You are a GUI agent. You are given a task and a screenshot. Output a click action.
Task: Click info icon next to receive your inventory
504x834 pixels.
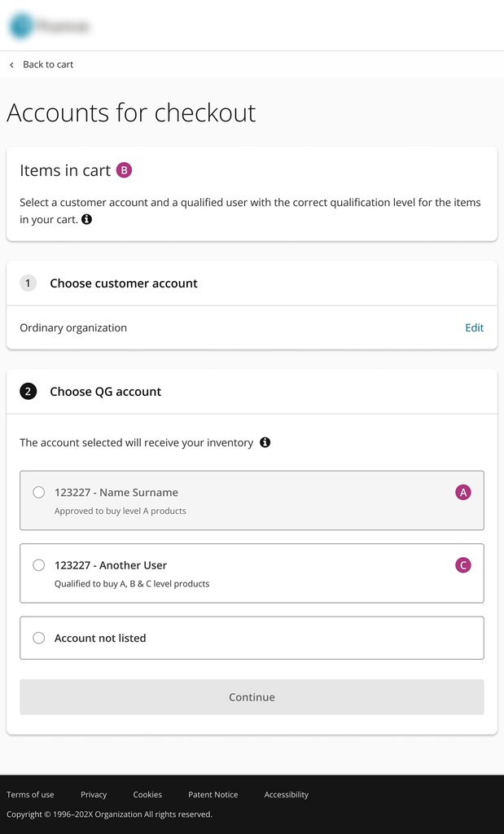coord(265,442)
